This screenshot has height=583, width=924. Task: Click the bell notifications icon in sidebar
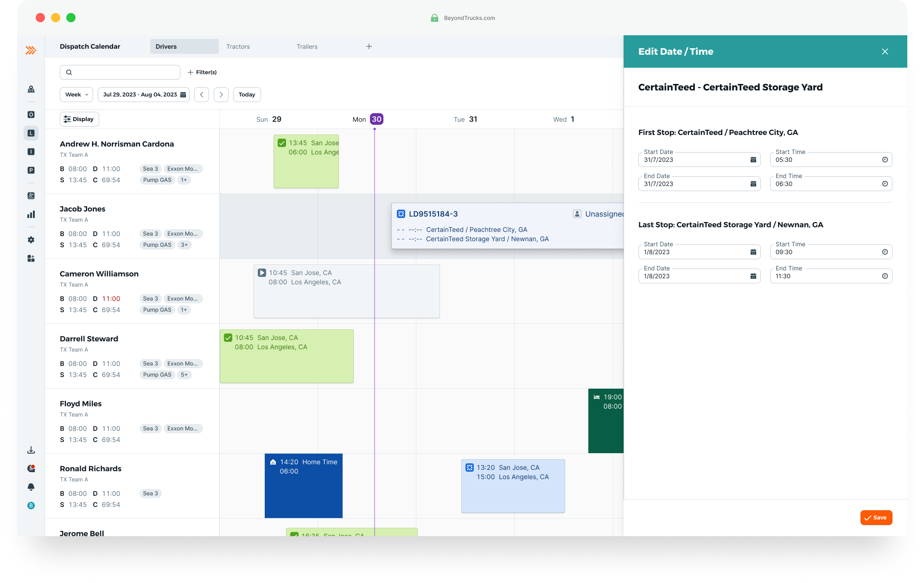click(x=31, y=487)
